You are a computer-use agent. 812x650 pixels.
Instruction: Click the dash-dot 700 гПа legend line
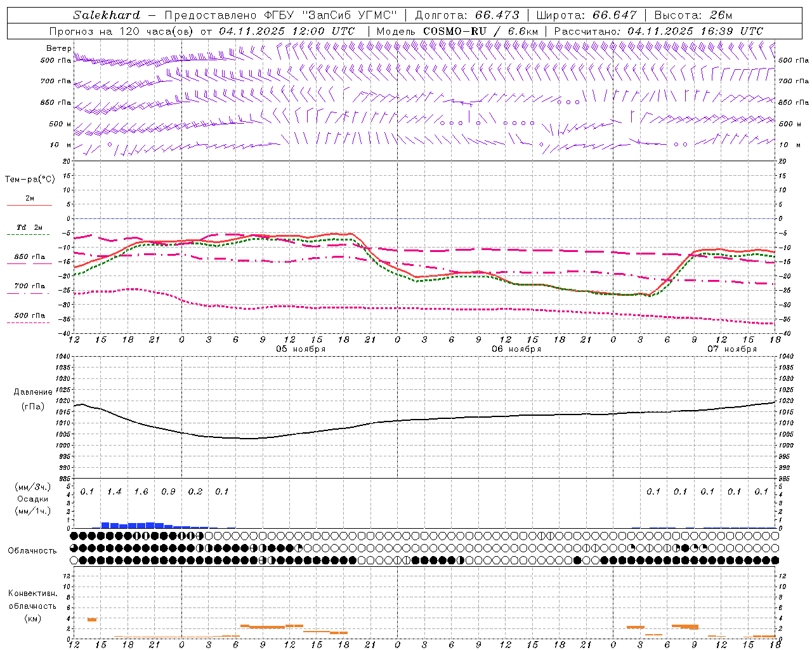(29, 293)
